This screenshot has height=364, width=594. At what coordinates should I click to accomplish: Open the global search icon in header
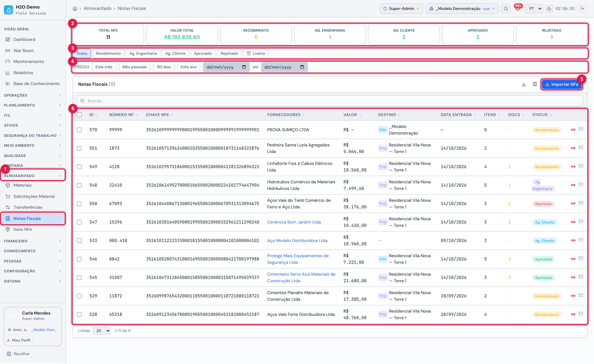506,8
